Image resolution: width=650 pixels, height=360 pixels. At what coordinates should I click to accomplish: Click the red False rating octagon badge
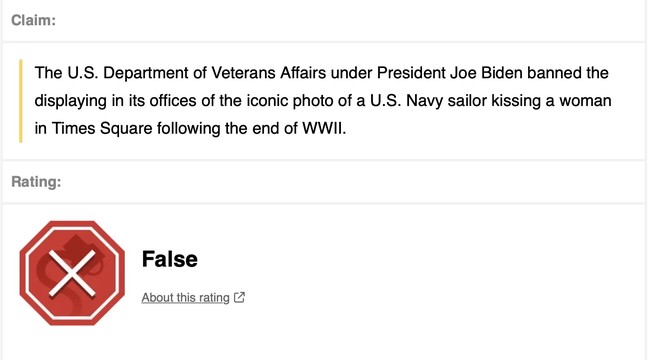72,273
